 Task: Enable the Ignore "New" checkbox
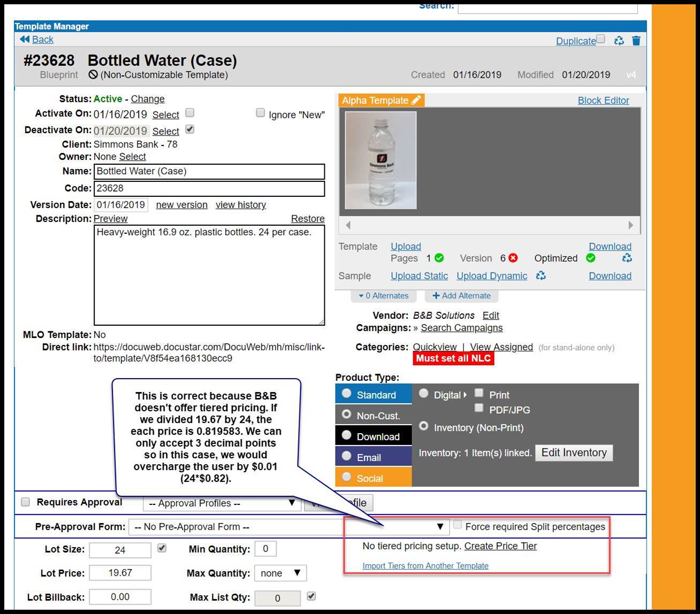(260, 113)
